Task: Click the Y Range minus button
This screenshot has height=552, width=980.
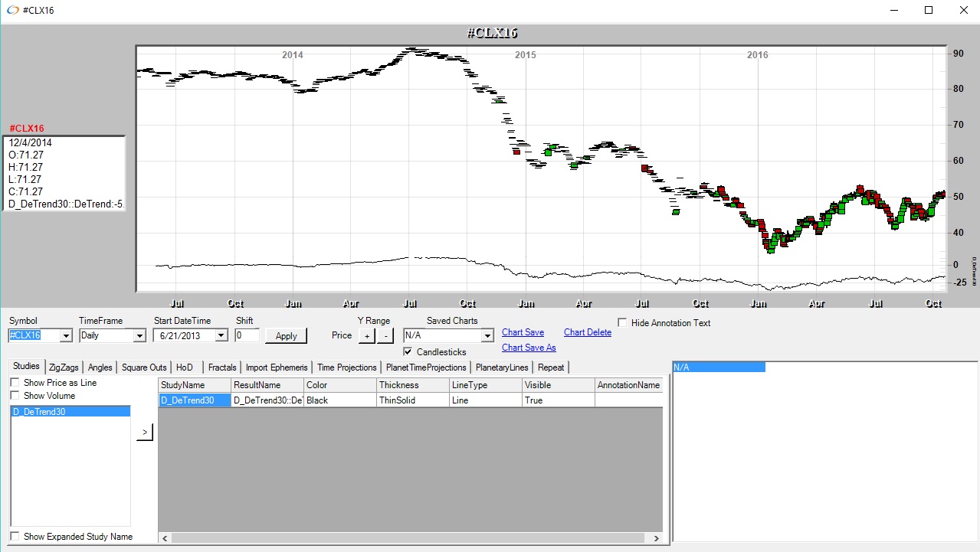Action: pos(385,335)
